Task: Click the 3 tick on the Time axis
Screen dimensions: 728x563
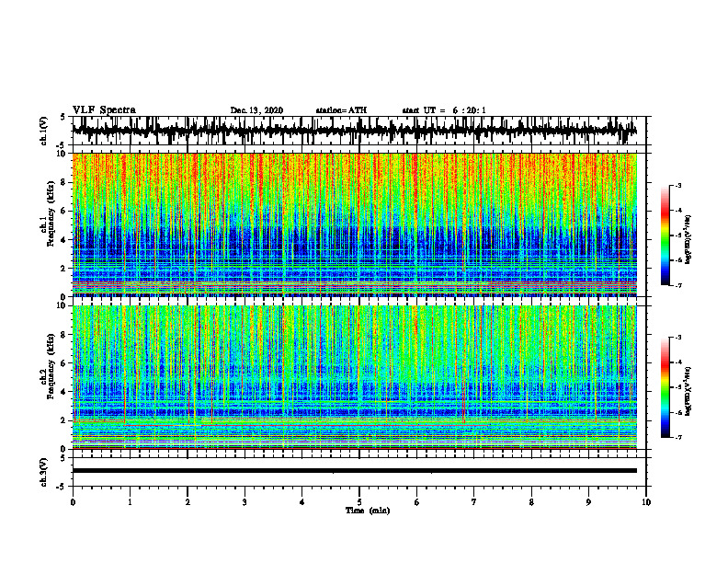Action: click(x=245, y=502)
